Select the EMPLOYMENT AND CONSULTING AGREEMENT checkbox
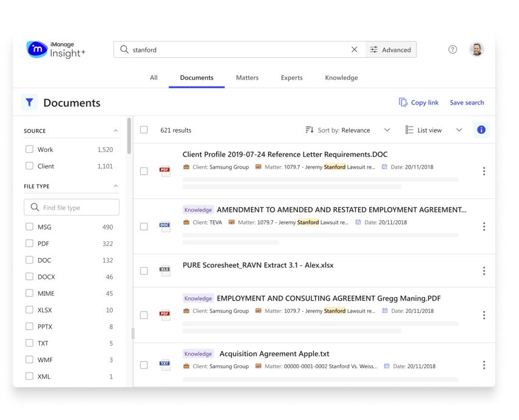 pyautogui.click(x=144, y=315)
